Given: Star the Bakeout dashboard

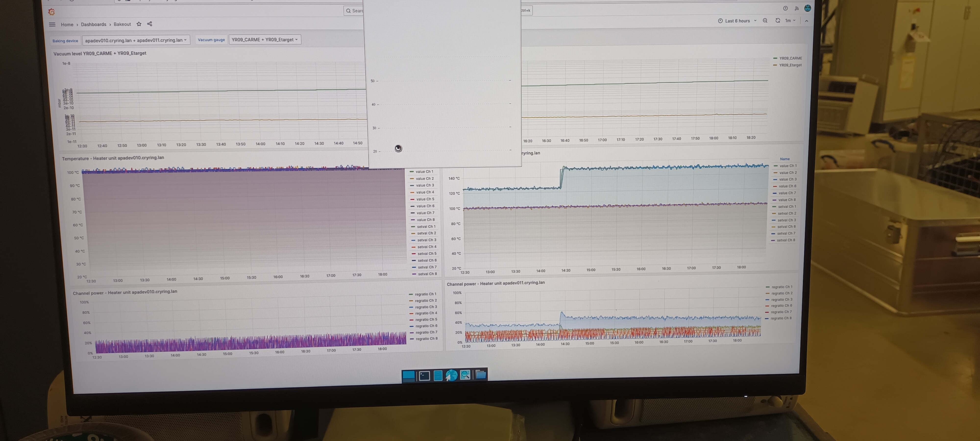Looking at the screenshot, I should (x=139, y=24).
